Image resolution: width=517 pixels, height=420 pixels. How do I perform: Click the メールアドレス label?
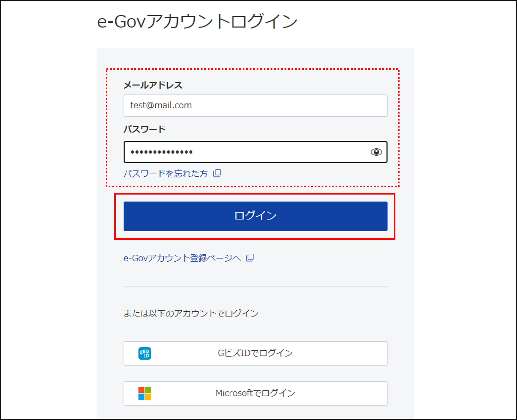click(153, 85)
